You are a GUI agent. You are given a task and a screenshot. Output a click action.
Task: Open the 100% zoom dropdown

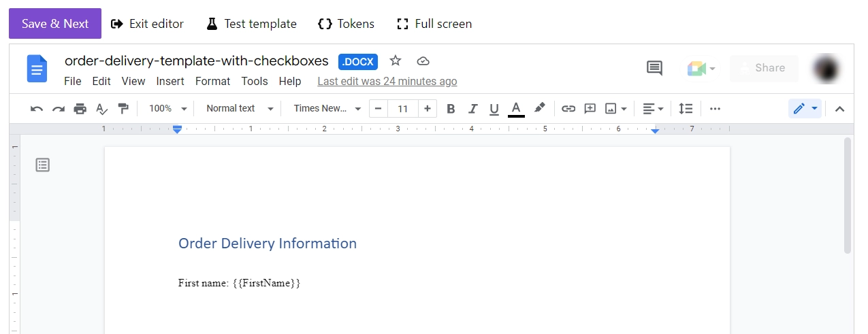(x=167, y=109)
